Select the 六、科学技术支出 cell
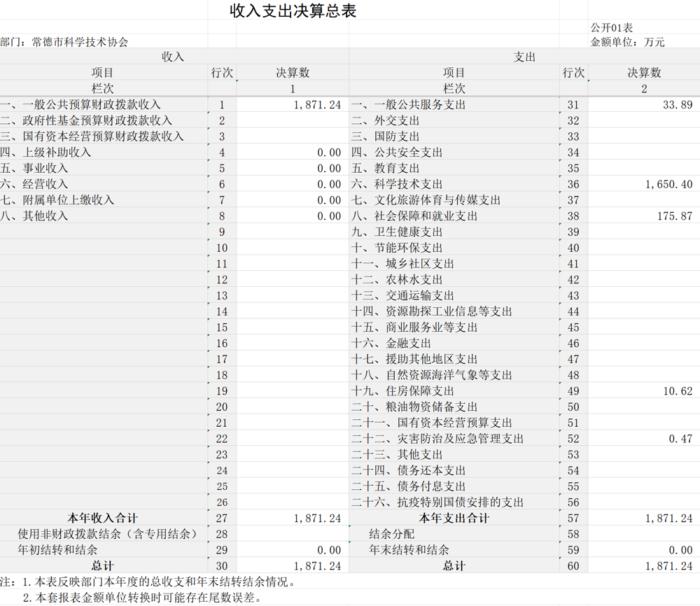The image size is (700, 606). click(454, 184)
